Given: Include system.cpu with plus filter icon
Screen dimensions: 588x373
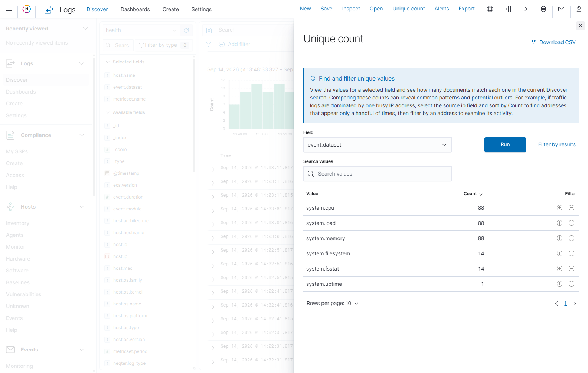Looking at the screenshot, I should (559, 208).
